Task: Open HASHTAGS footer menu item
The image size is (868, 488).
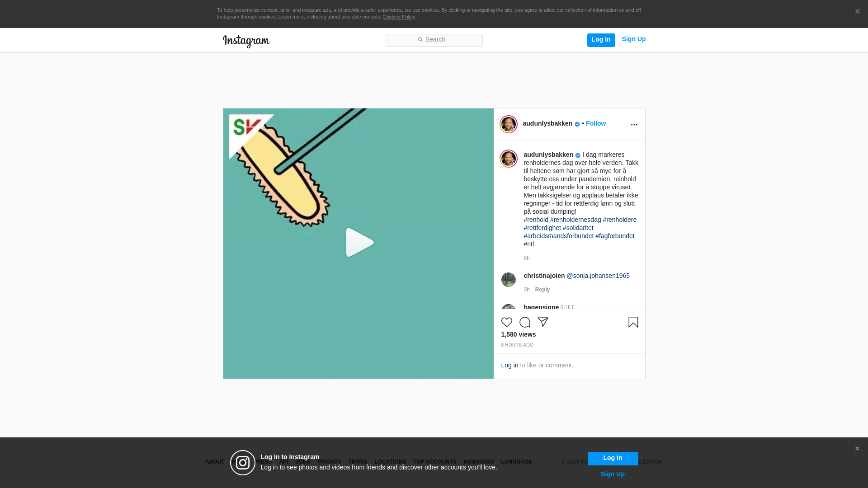Action: pyautogui.click(x=478, y=462)
